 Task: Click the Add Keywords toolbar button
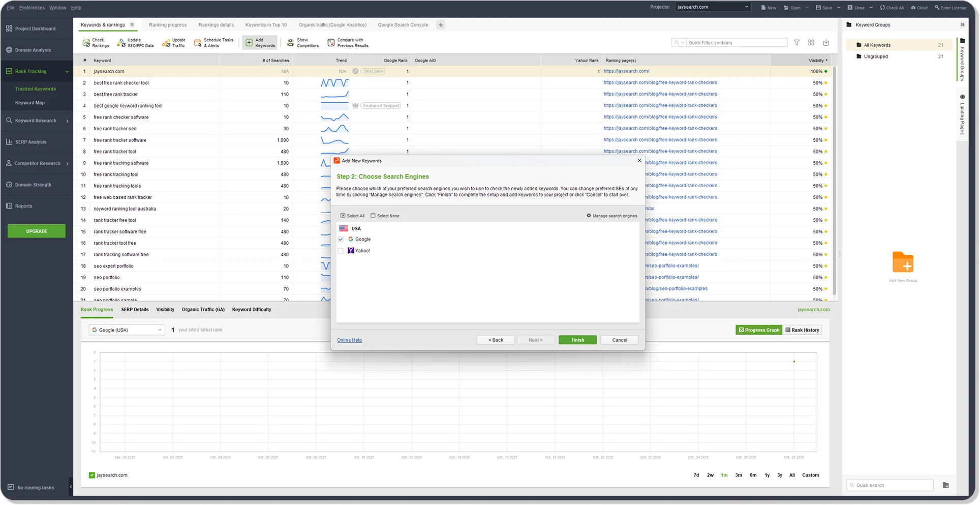[x=260, y=43]
